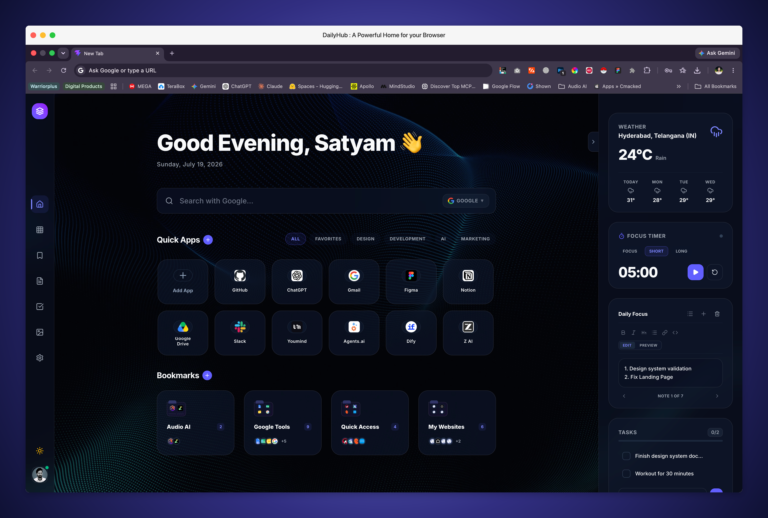Click the Add App tile
Viewport: 768px width, 518px height.
tap(183, 282)
